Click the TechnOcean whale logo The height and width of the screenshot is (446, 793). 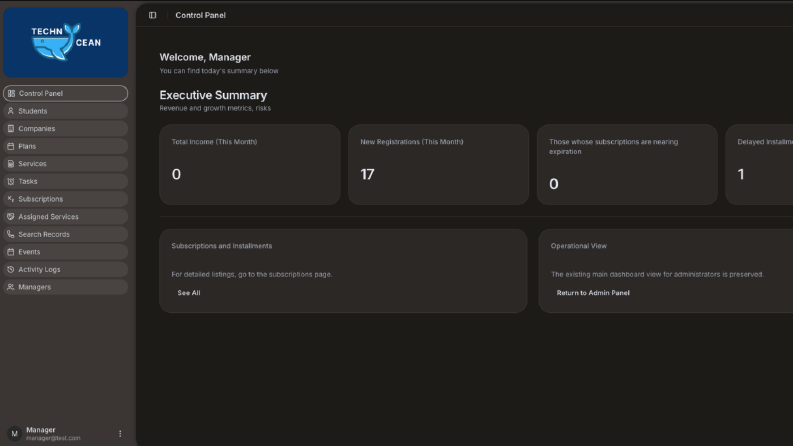coord(65,42)
